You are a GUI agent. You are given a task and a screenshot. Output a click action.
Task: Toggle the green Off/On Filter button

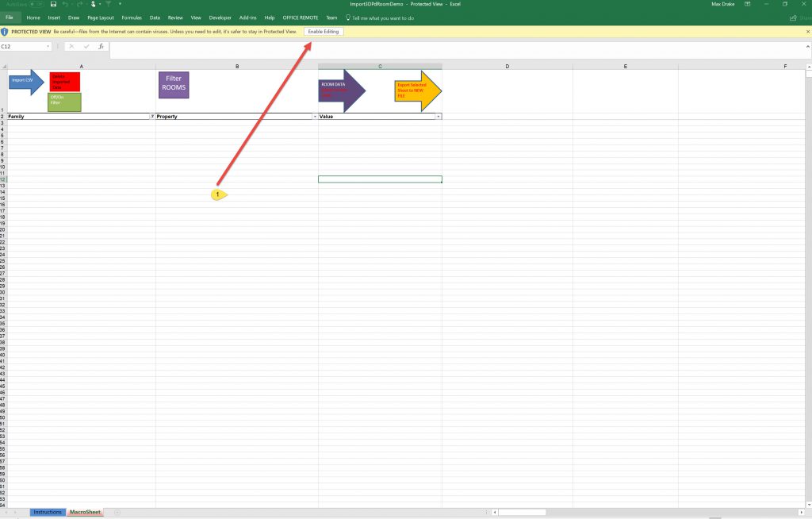pyautogui.click(x=64, y=102)
